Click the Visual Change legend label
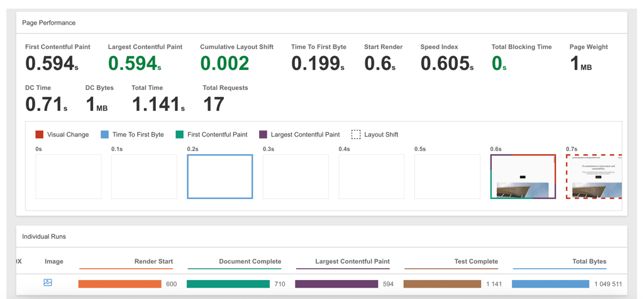Viewport: 644px width, 299px height. click(68, 135)
